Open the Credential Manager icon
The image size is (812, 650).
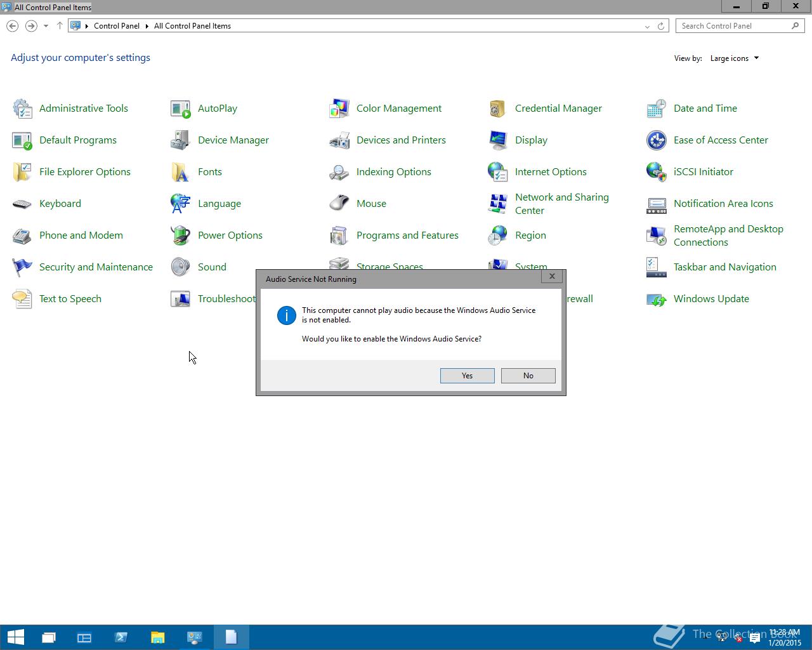click(x=498, y=109)
